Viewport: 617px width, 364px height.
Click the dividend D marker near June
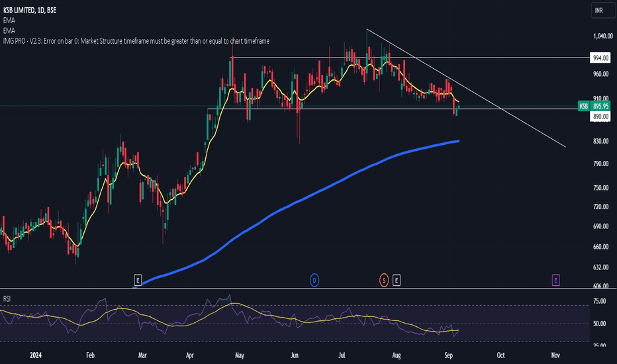(314, 280)
